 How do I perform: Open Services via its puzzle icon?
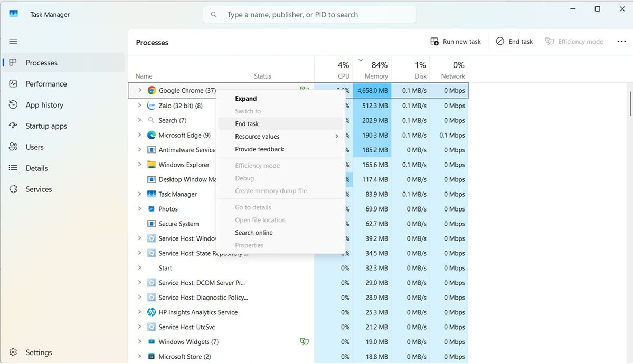click(13, 189)
